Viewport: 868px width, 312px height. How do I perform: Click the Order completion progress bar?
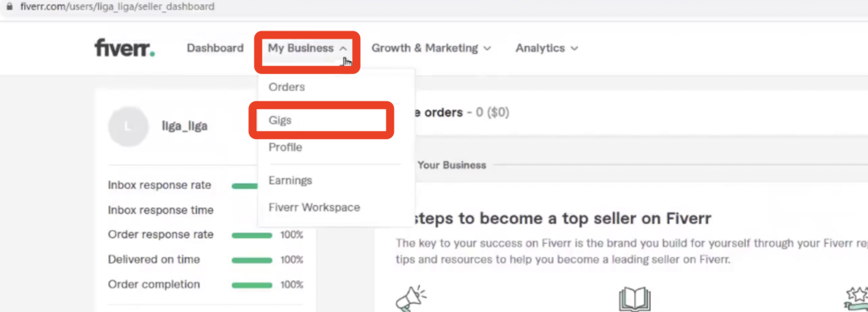click(252, 285)
